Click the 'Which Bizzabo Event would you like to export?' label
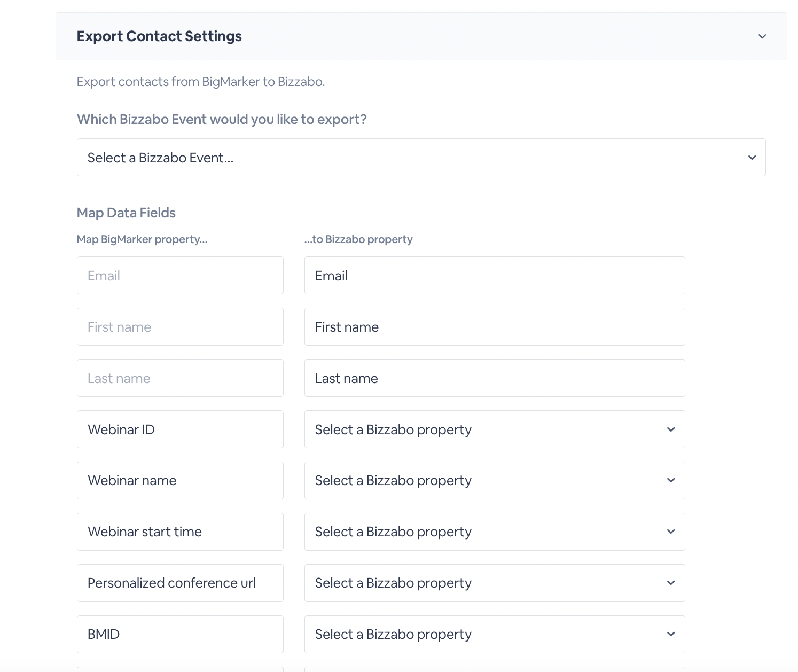The width and height of the screenshot is (798, 672). click(222, 119)
